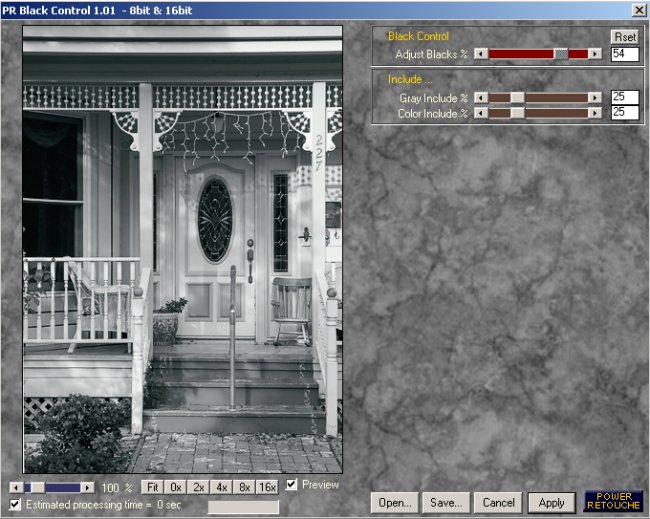Toggle the Preview checkbox
This screenshot has width=650, height=519.
point(292,485)
